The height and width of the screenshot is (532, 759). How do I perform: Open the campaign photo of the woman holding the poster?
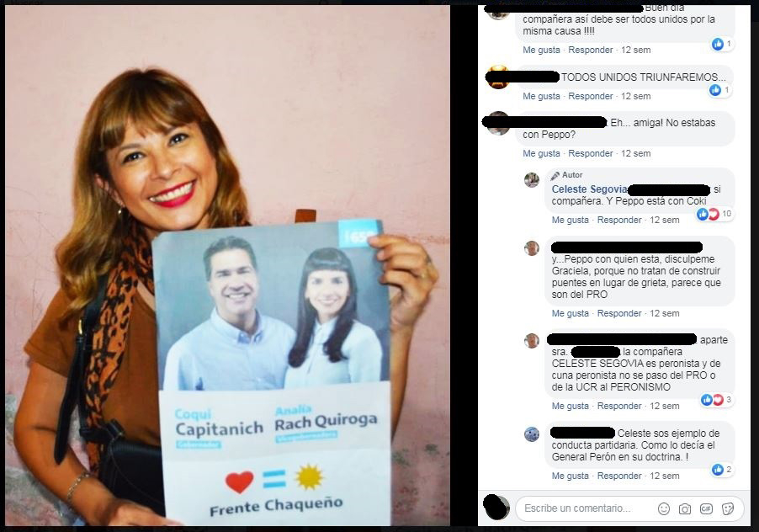227,265
